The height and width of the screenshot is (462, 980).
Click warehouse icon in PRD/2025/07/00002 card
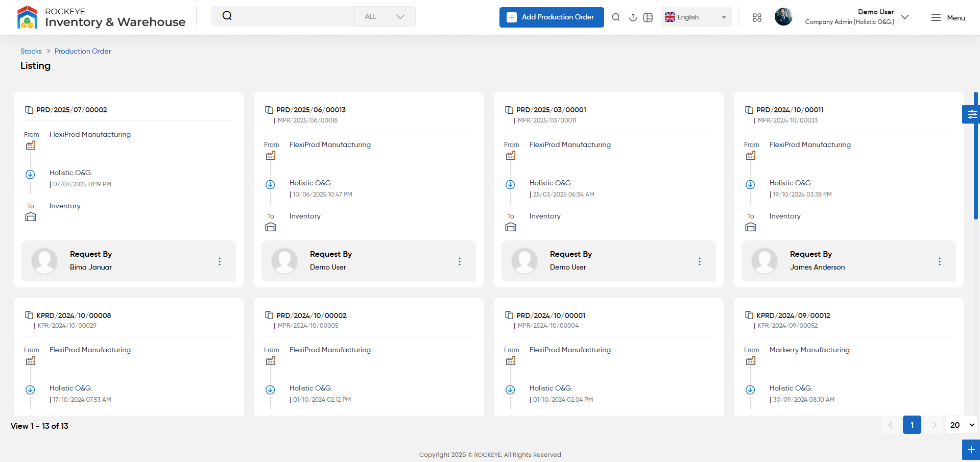pos(31,217)
